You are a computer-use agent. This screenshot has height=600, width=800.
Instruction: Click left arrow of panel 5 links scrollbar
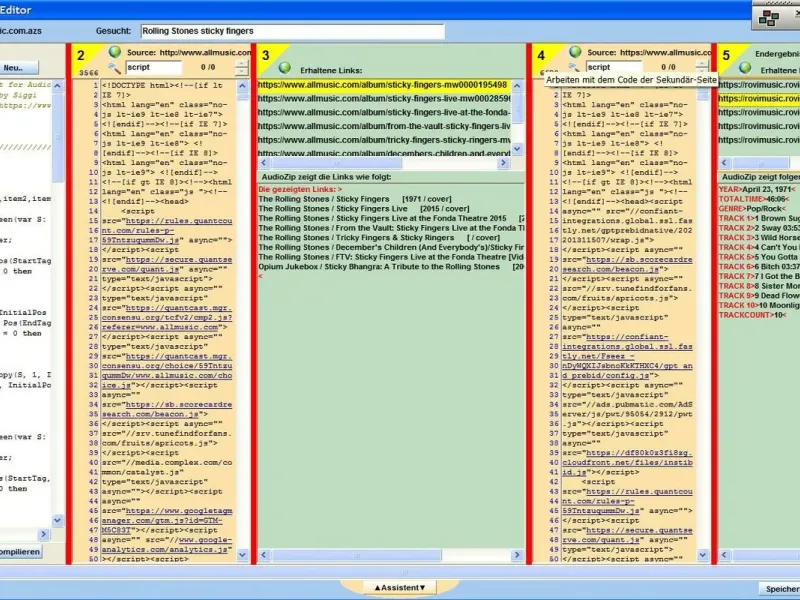(724, 163)
